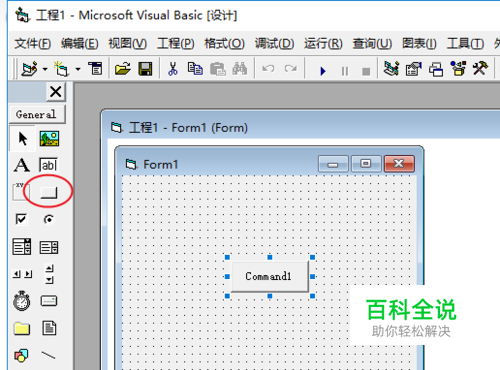Screen dimensions: 500x370
Task: Select the horizontal scrollbar tool
Action: click(x=22, y=274)
